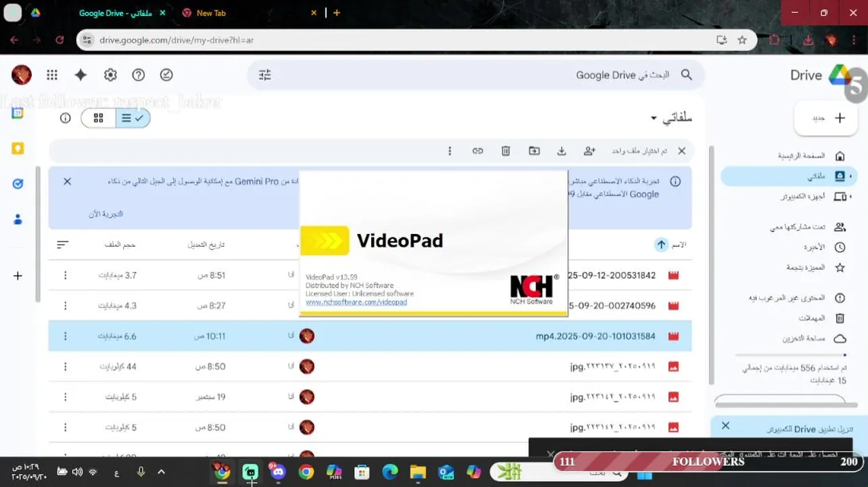Screen dimensions: 868x487
Task: Open المحتوى غير المرغوب فيه spam
Action: click(797, 298)
